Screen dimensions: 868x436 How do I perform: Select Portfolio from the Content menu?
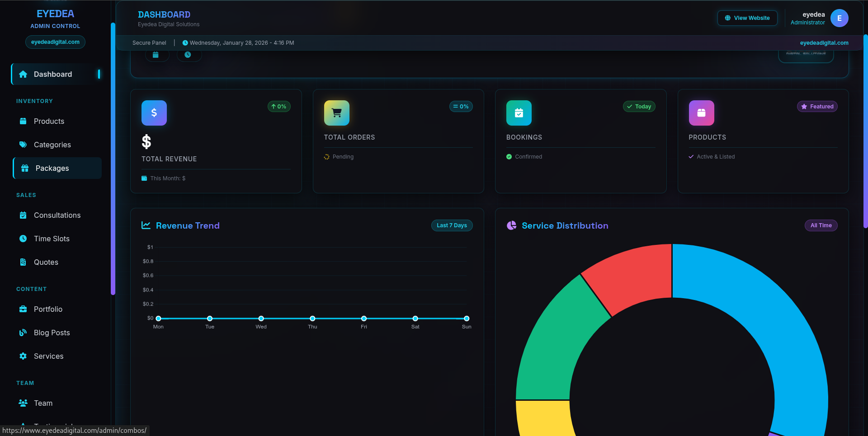point(48,309)
